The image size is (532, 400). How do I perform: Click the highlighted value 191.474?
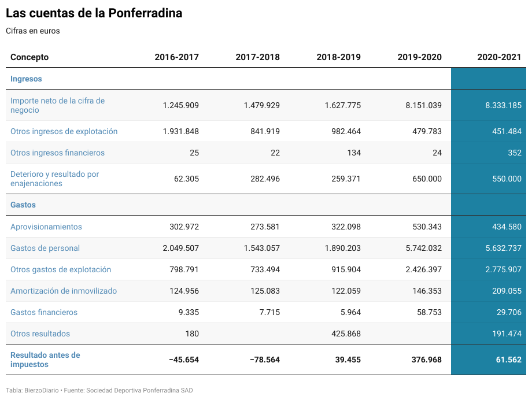(x=507, y=334)
